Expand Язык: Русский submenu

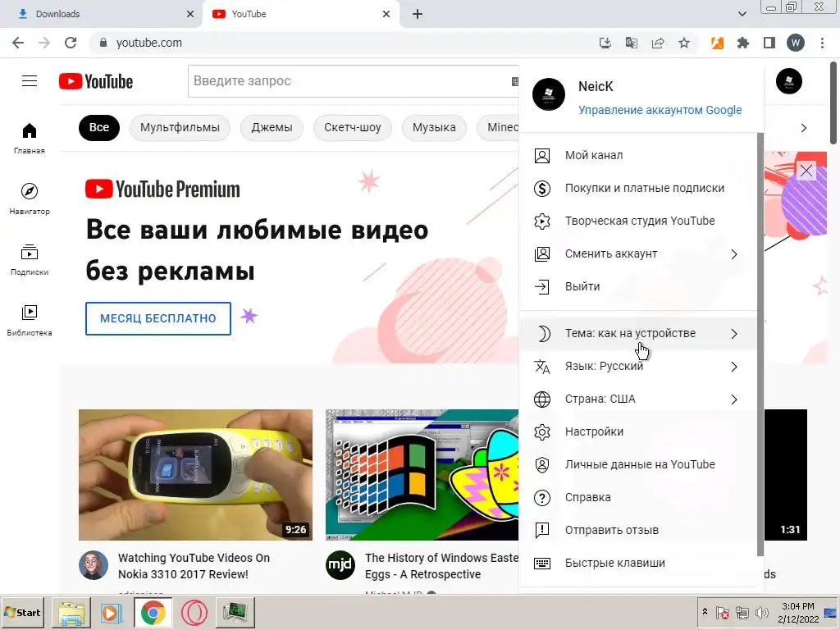[x=637, y=367]
